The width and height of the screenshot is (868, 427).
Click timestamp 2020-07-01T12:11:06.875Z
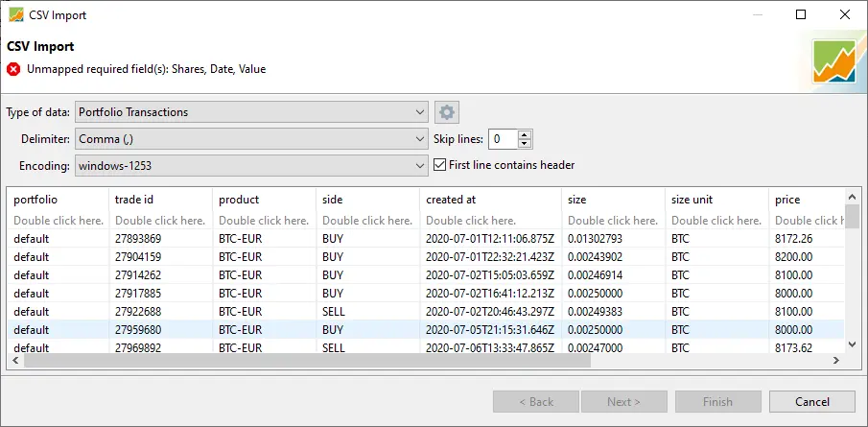(490, 239)
